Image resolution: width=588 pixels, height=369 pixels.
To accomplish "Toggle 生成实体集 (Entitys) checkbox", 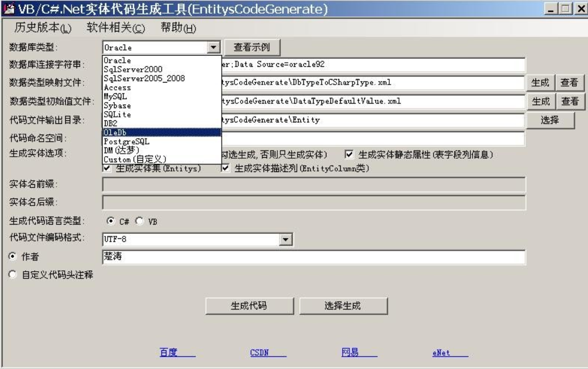I will [x=107, y=169].
